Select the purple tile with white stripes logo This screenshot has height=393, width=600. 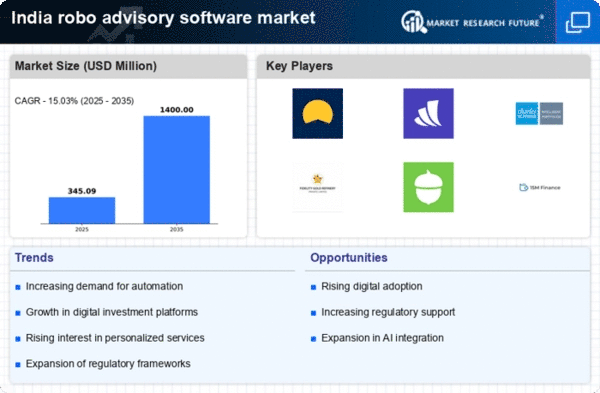[x=428, y=113]
